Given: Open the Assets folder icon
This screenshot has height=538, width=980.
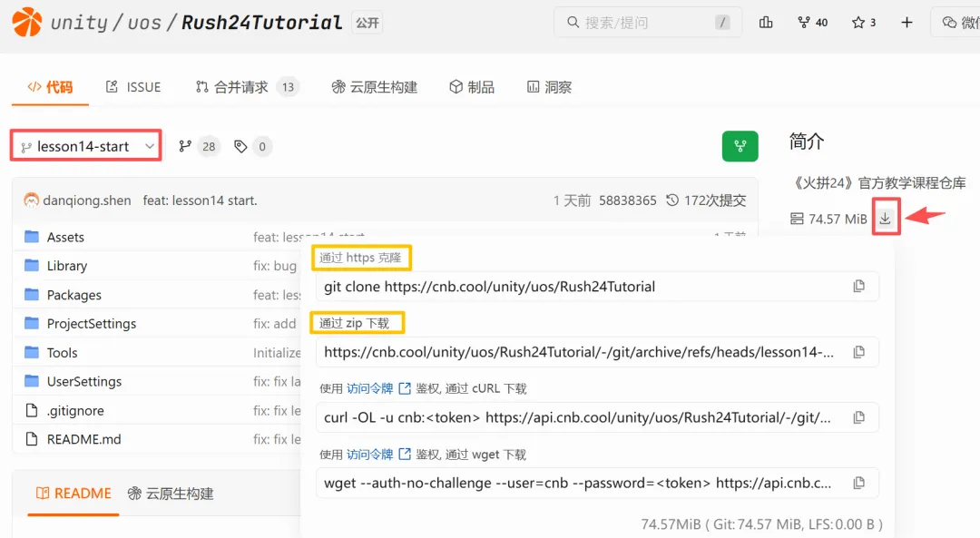Looking at the screenshot, I should [32, 236].
